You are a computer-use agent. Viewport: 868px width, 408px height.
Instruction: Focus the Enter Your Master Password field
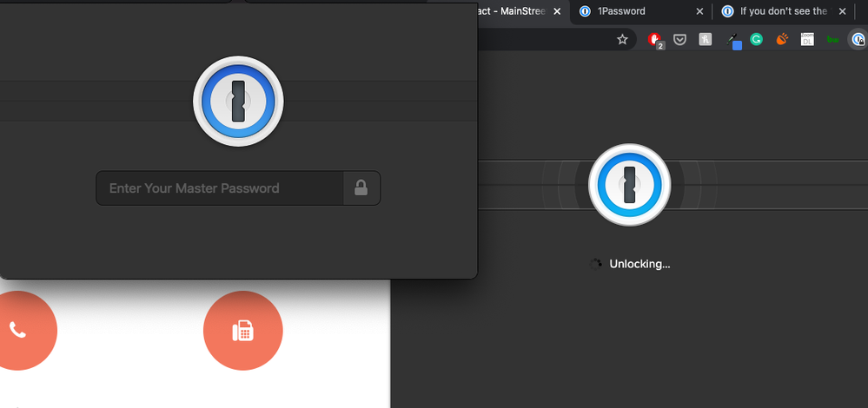tap(221, 188)
